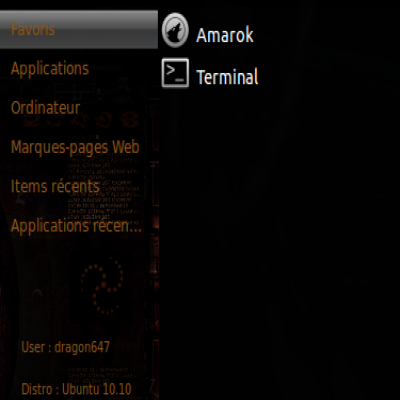Open Marques-pages Web category
The image size is (400, 400).
[75, 147]
